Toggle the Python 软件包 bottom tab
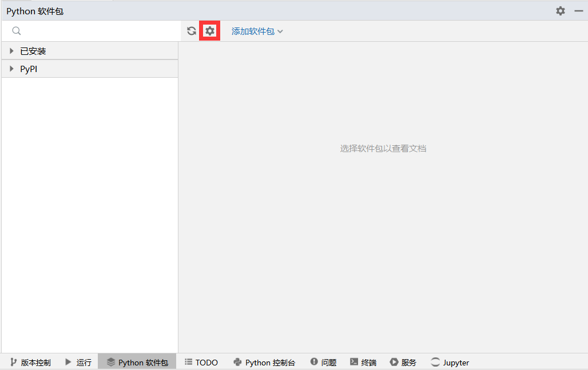Viewport: 588px width, 370px height. 137,362
